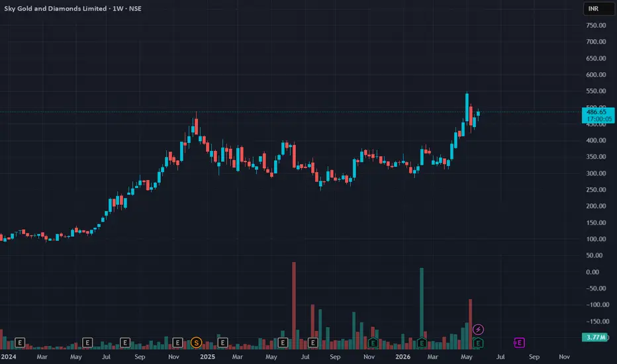
Task: Click the 650.00 price axis label
Action: [x=596, y=58]
